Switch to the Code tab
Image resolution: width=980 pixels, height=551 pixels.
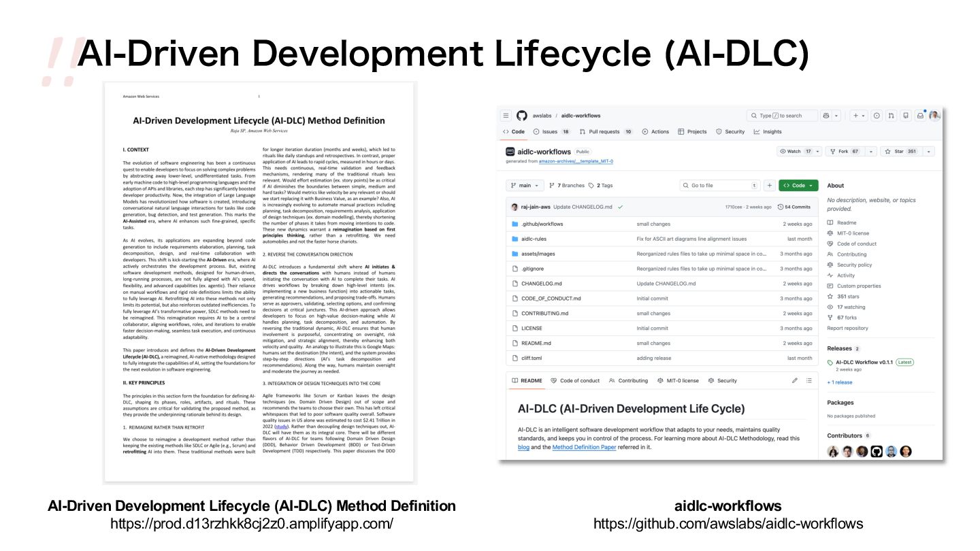tap(514, 132)
